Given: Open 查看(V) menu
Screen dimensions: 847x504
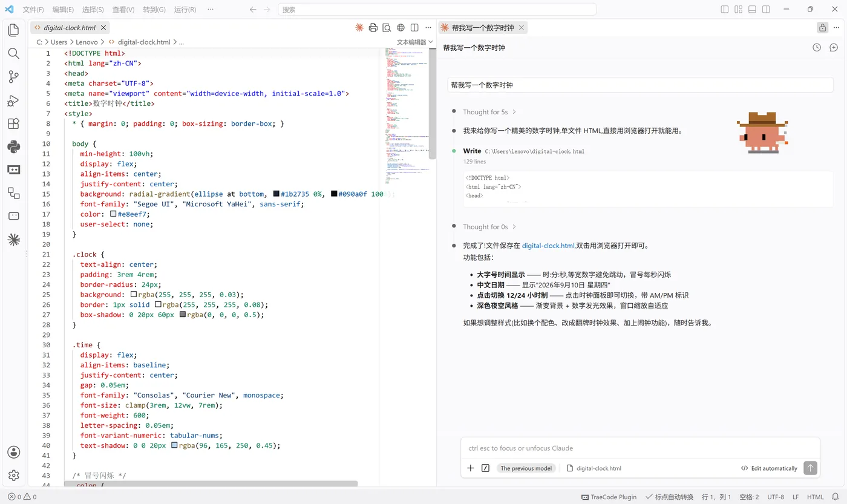Looking at the screenshot, I should (x=123, y=10).
